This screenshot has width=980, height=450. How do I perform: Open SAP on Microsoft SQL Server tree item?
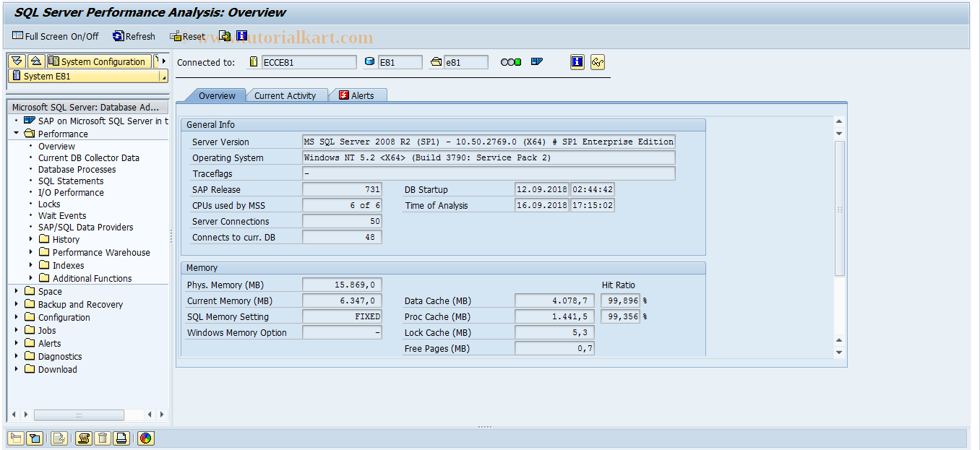[x=103, y=121]
